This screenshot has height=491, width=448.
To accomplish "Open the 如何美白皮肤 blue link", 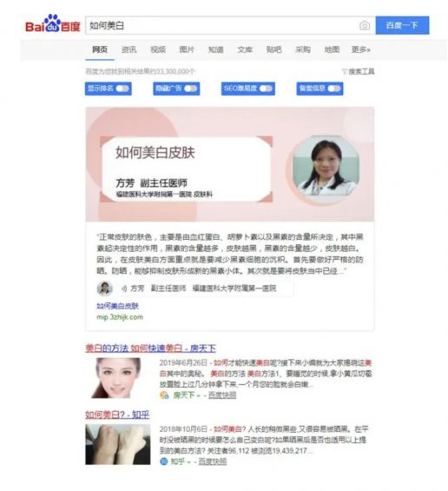I will click(x=117, y=306).
